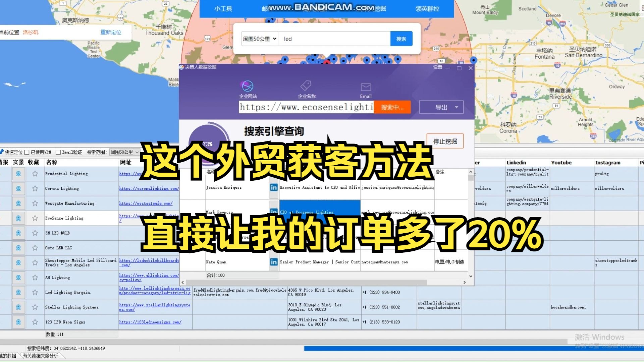Open street view for Corona Lighting row

click(18, 188)
